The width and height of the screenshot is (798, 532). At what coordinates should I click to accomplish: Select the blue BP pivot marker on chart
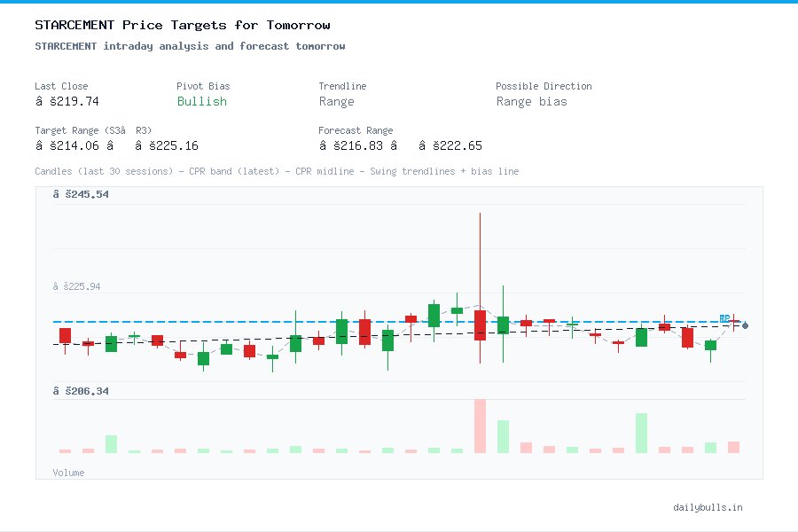[x=725, y=320]
